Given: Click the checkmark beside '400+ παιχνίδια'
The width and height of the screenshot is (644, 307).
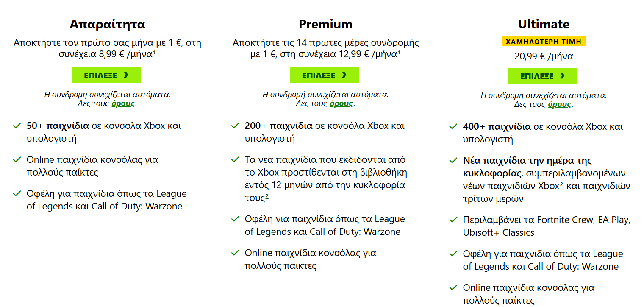Looking at the screenshot, I should (x=453, y=127).
